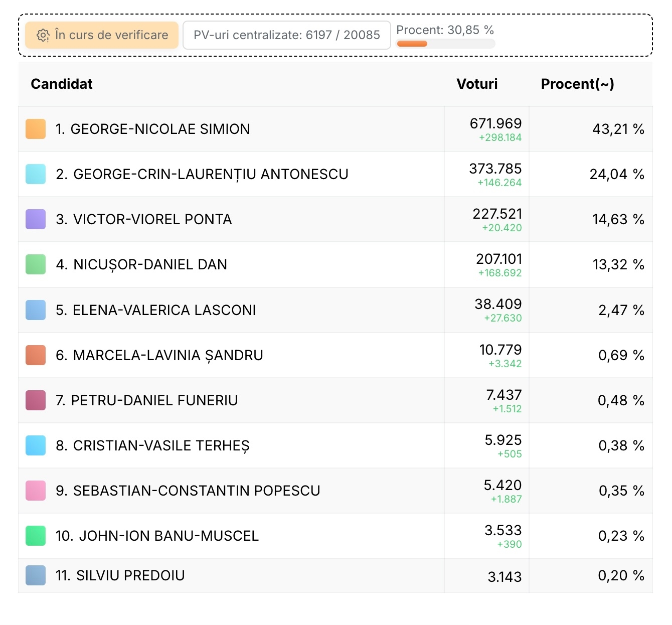
Task: Click the În curs de verificare status badge
Action: pyautogui.click(x=102, y=35)
